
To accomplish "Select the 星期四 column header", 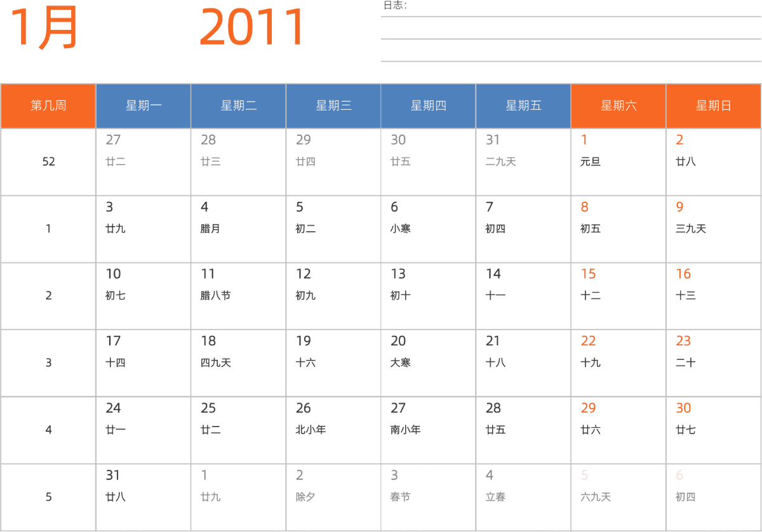I will click(x=428, y=106).
